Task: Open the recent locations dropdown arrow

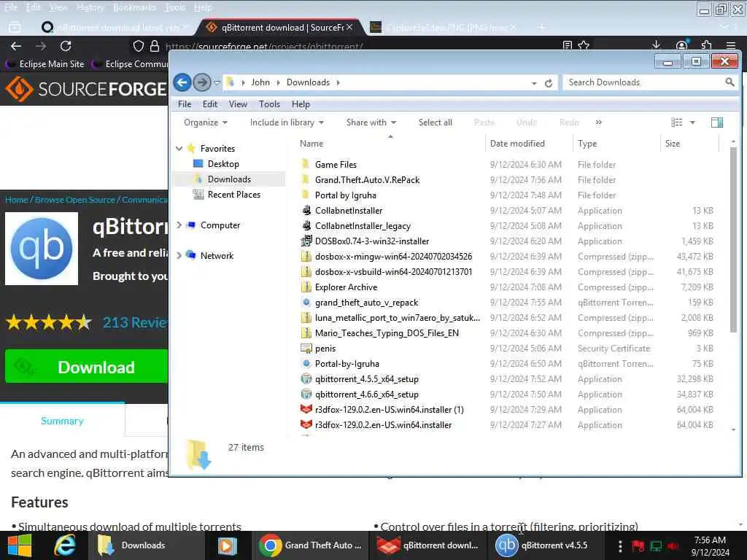Action: click(217, 83)
